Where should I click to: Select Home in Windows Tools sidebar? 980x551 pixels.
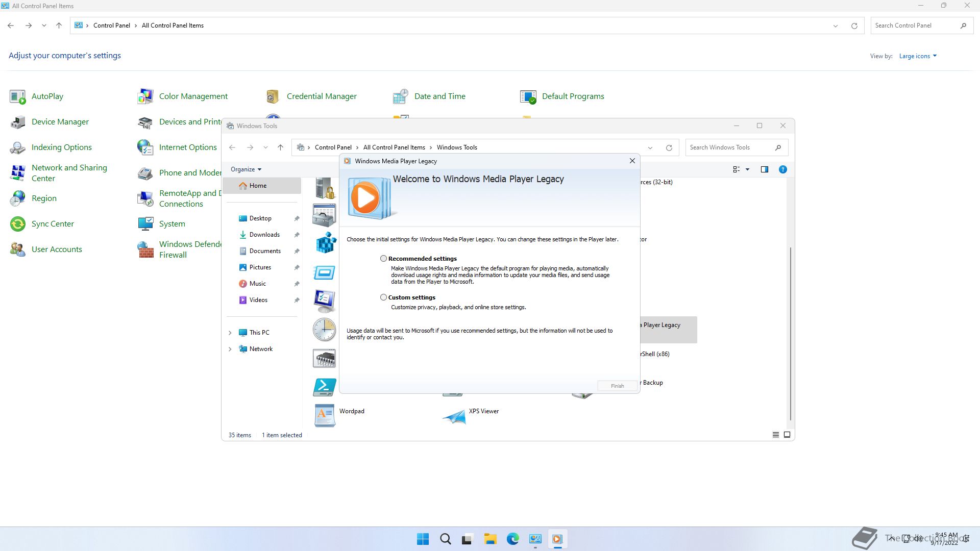(x=262, y=186)
